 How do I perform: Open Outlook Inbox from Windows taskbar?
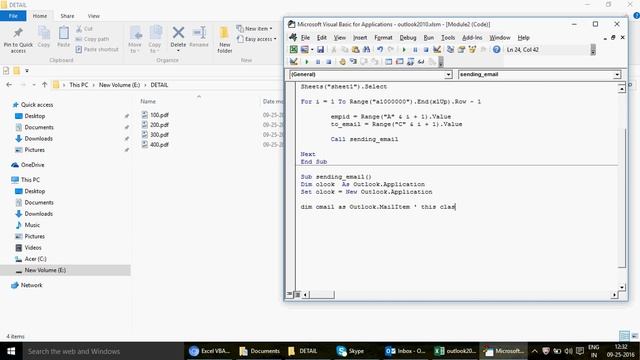click(405, 351)
